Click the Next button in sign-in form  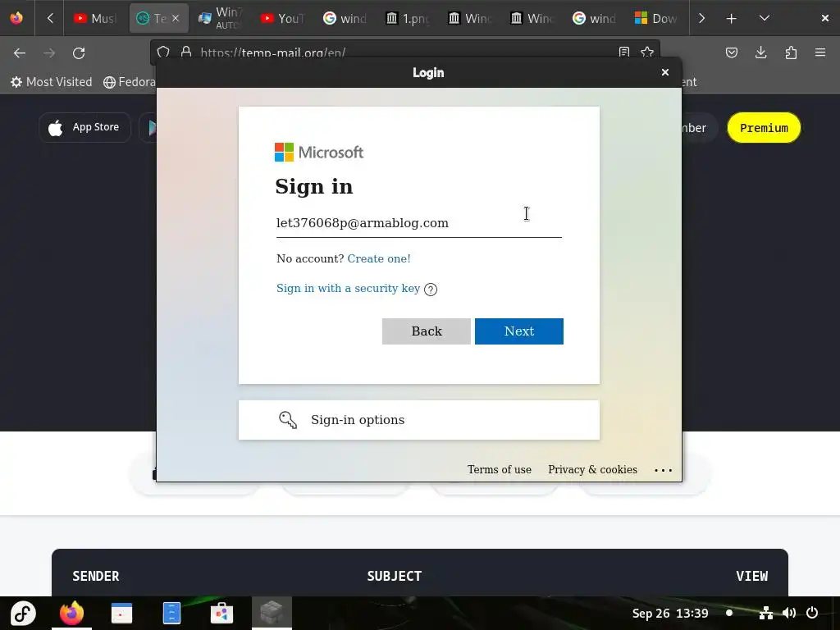click(x=518, y=331)
